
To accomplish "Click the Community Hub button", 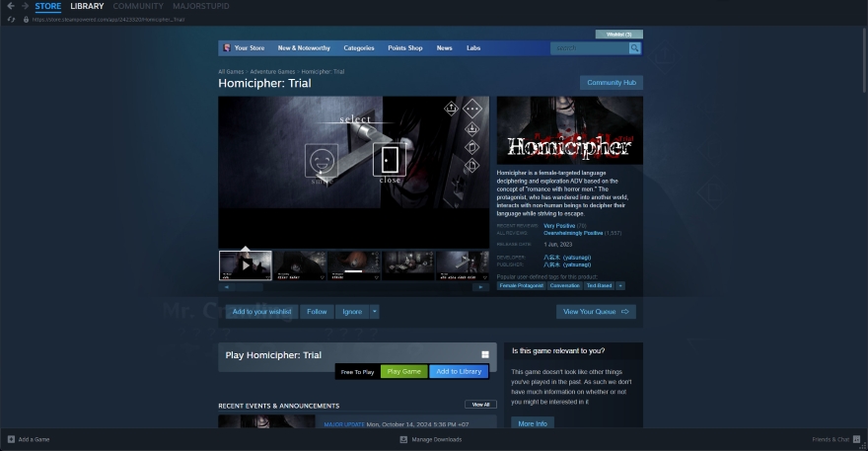I will (612, 83).
